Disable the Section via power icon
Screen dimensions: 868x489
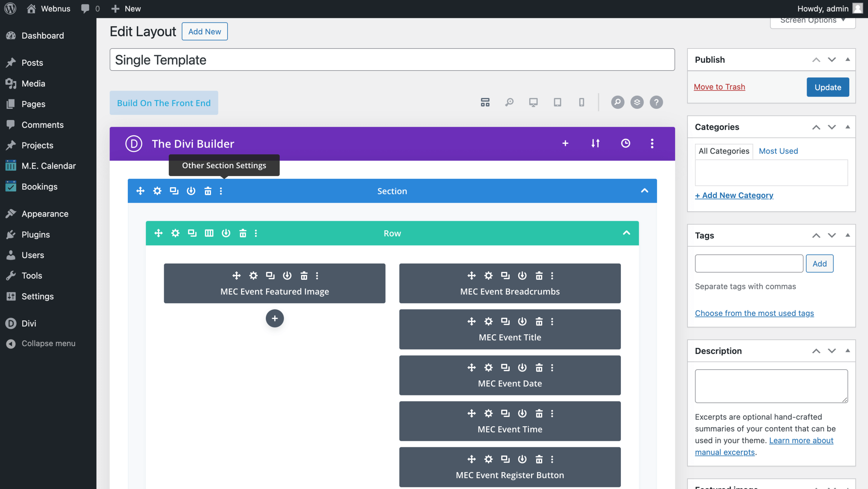click(191, 191)
